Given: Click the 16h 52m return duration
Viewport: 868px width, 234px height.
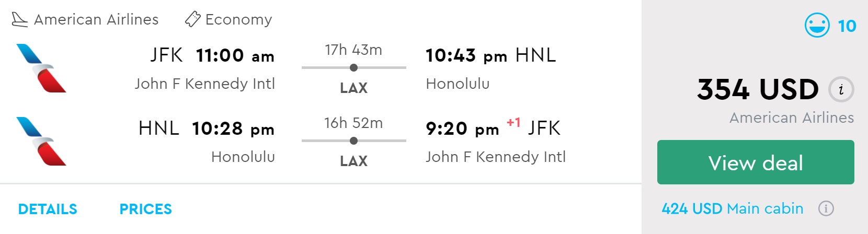Looking at the screenshot, I should click(353, 123).
